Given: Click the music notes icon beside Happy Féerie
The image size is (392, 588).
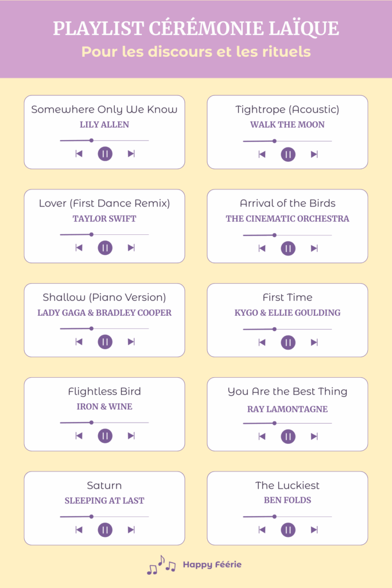Looking at the screenshot, I should click(161, 565).
